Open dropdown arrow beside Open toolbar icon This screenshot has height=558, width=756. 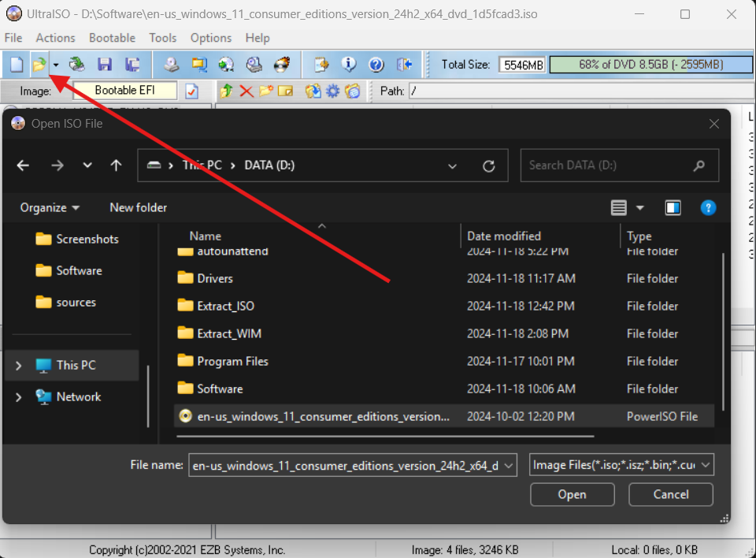click(x=56, y=65)
